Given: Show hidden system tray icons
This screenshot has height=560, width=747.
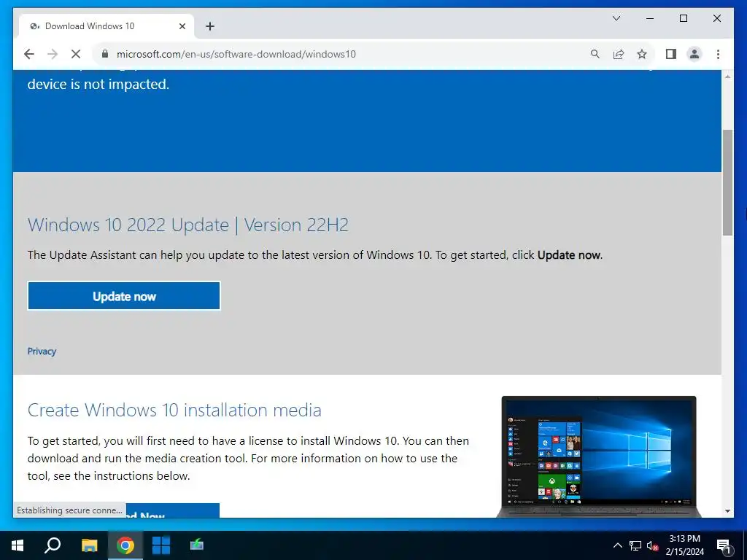Looking at the screenshot, I should 617,545.
